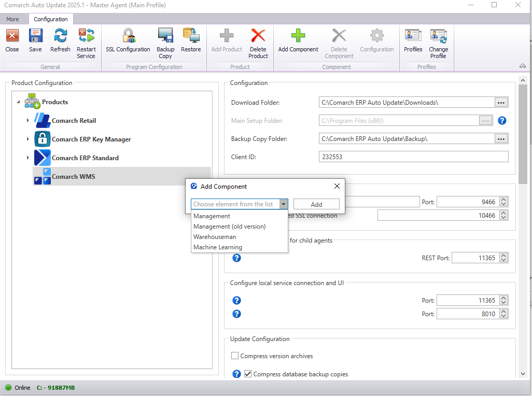532x396 pixels.
Task: Click the Backup Copy icon
Action: pos(165,36)
